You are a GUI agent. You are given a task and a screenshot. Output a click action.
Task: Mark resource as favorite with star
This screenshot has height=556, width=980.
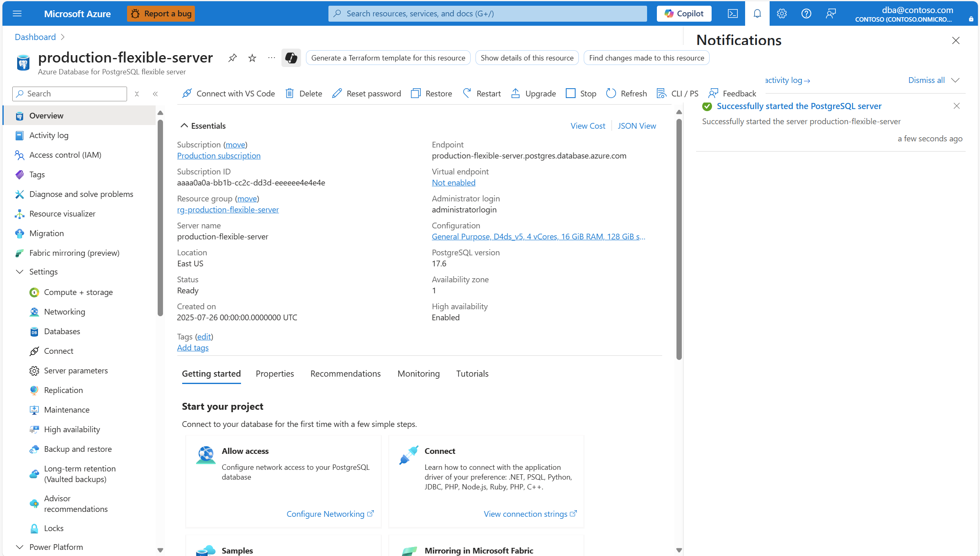coord(252,58)
